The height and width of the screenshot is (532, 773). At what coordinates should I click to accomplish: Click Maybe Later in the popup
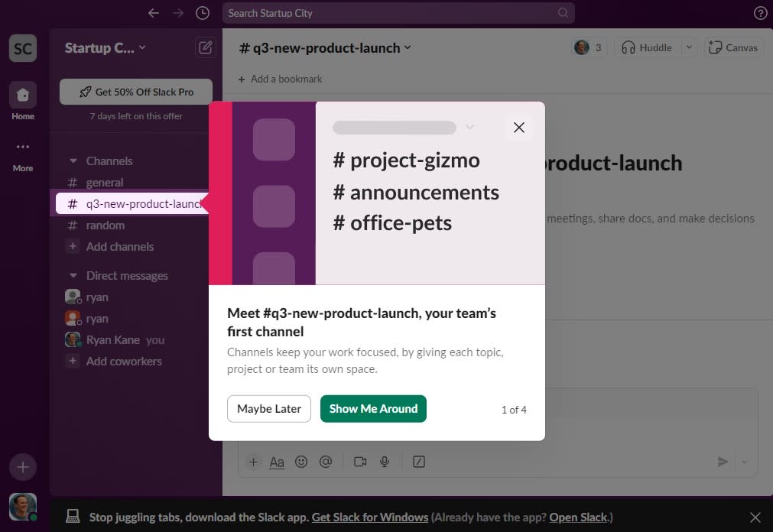[x=268, y=409]
